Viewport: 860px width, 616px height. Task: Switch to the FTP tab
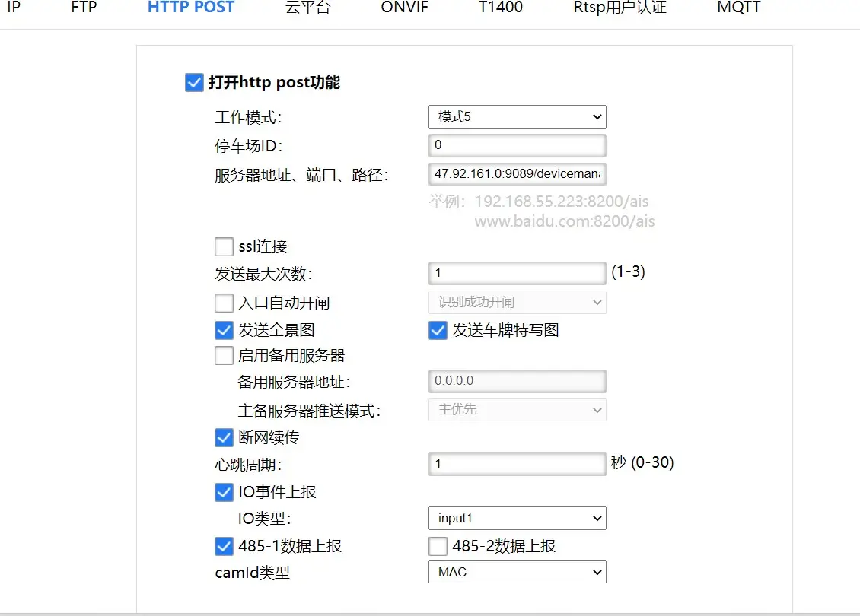click(84, 8)
